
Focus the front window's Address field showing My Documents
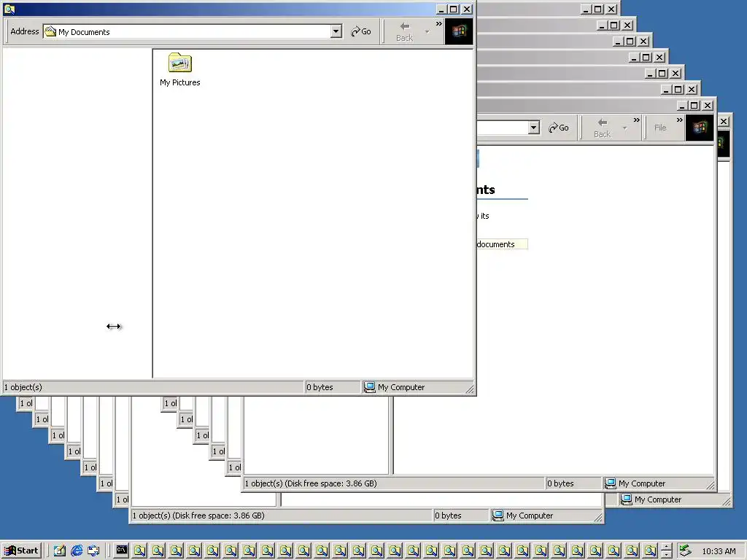(x=192, y=31)
